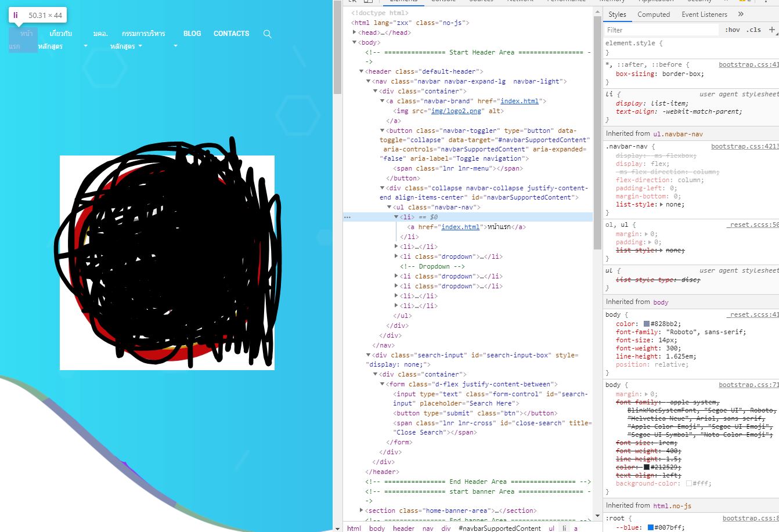Click the element.style rule header
779x532 pixels.
pyautogui.click(x=634, y=43)
